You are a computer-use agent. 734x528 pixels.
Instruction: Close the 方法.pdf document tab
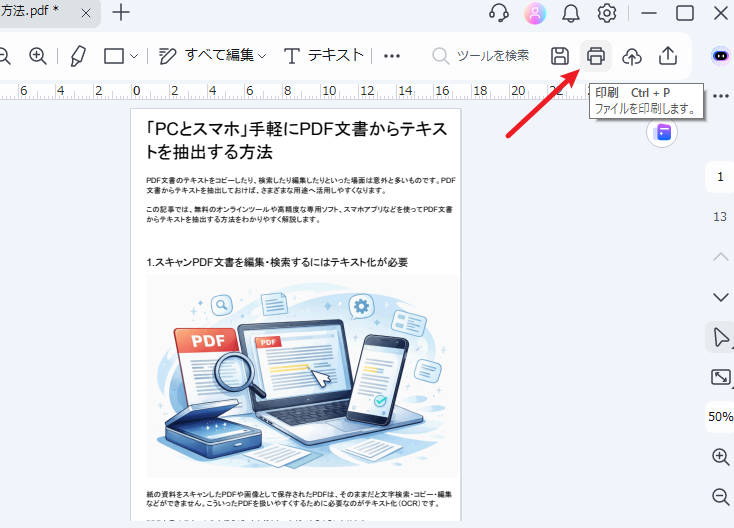(86, 13)
